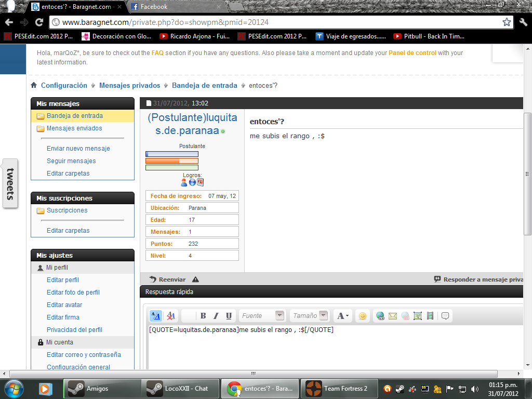Viewport: 532px width, 399px height.
Task: Open Suscripciones link
Action: 67,210
